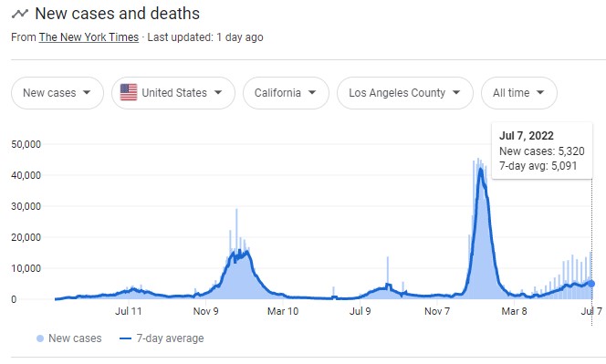This screenshot has width=606, height=364.
Task: Click the Jul 7, 2022 tooltip box
Action: point(542,151)
